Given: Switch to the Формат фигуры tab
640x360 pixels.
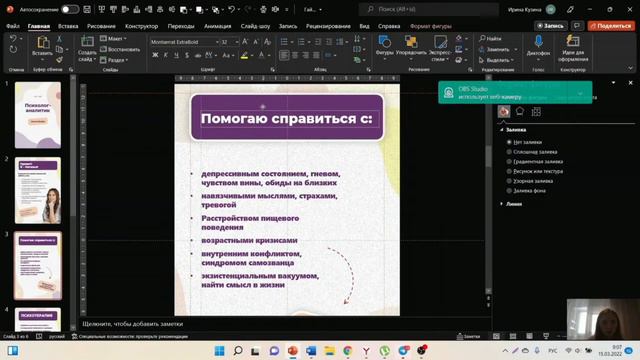Looking at the screenshot, I should pos(431,26).
